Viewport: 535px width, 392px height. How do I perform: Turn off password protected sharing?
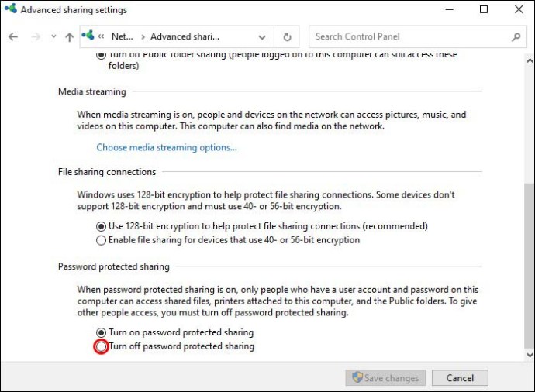click(101, 346)
